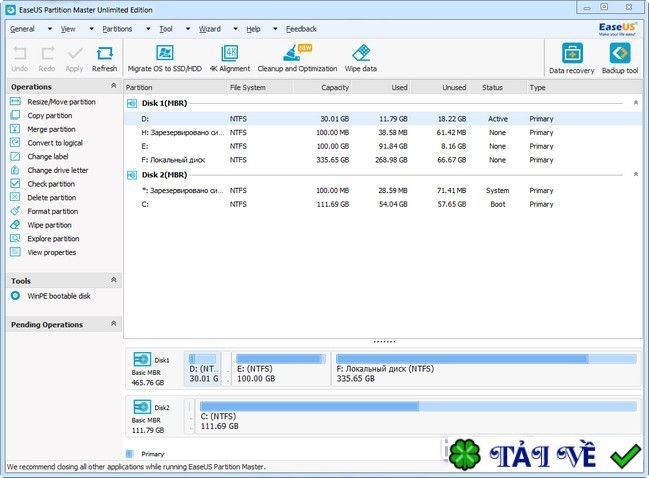Screen dimensions: 649x478
Task: Select the F: partition bar in disk map
Action: tap(486, 368)
